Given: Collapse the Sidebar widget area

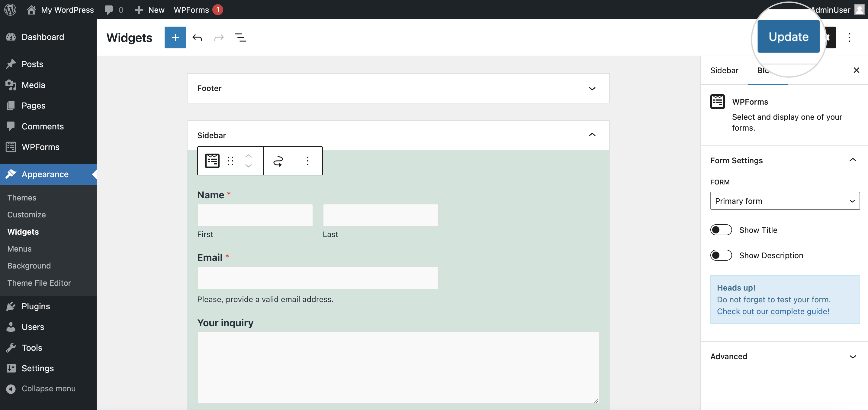Looking at the screenshot, I should pyautogui.click(x=398, y=135).
